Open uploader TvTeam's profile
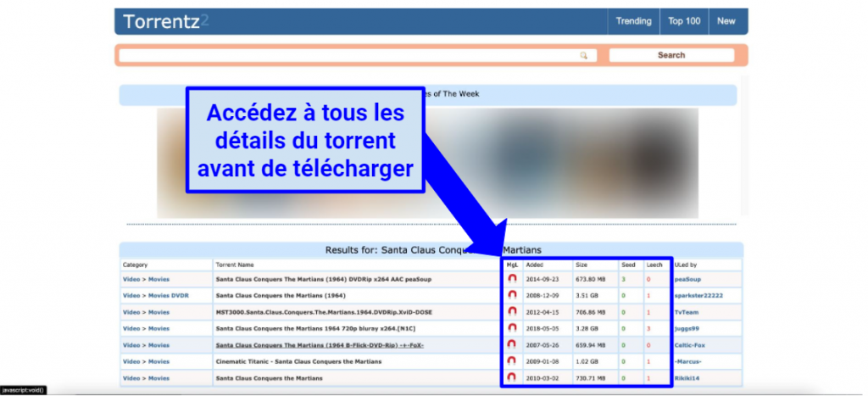The width and height of the screenshot is (868, 396). (687, 312)
